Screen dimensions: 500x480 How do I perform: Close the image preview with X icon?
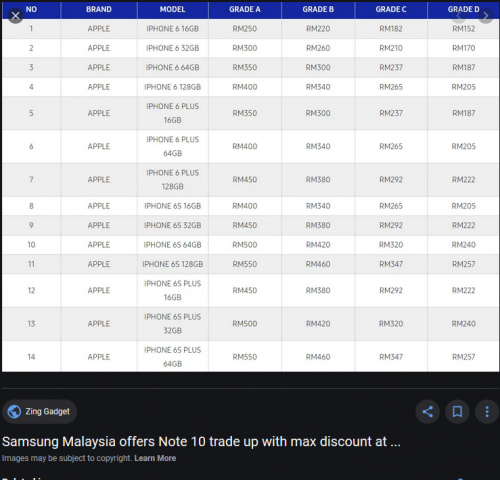tap(15, 16)
